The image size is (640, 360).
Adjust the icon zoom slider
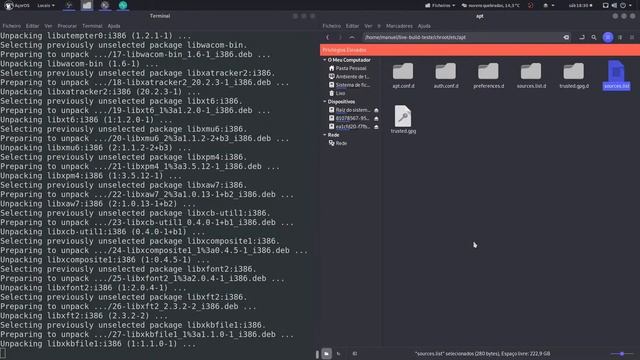(622, 353)
